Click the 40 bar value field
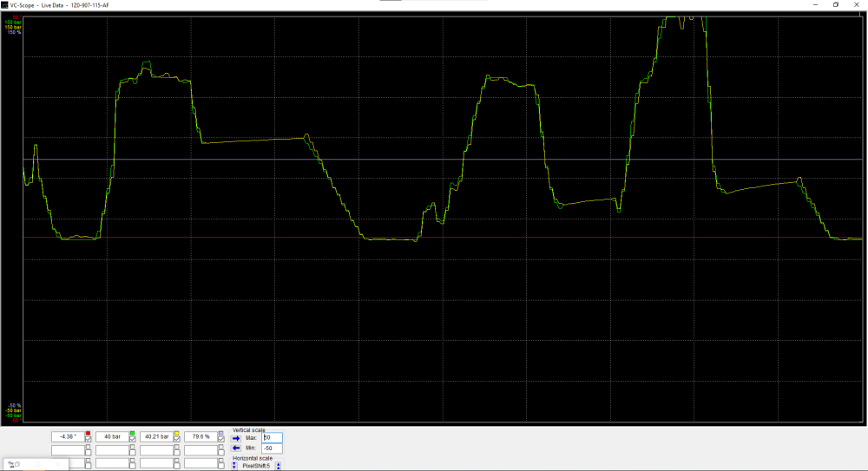Viewport: 868px width, 471px height. click(112, 436)
